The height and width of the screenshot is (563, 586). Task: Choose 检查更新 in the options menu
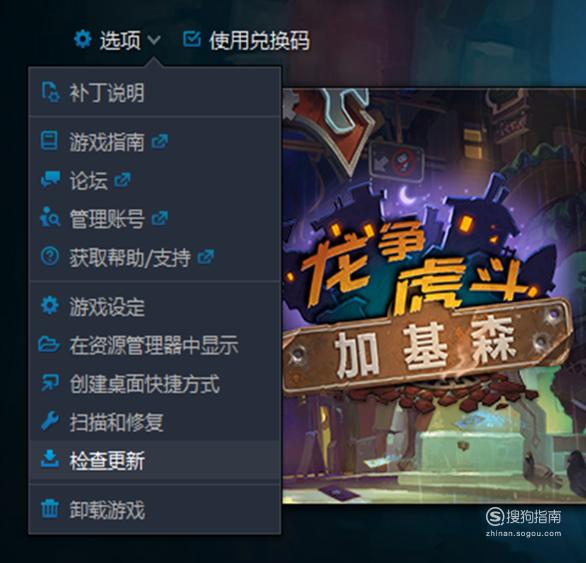coord(155,460)
